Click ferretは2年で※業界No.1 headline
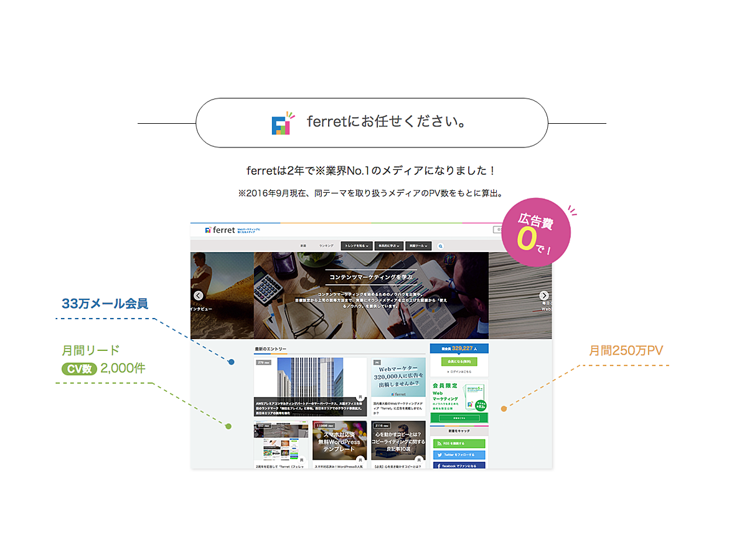This screenshot has height=560, width=747. [x=372, y=170]
